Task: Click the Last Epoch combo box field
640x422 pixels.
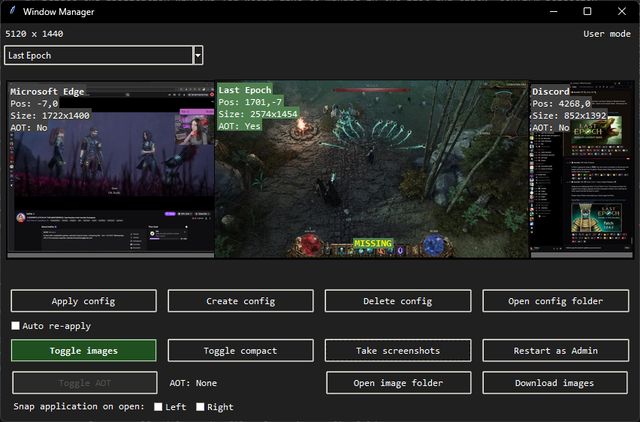Action: point(98,56)
